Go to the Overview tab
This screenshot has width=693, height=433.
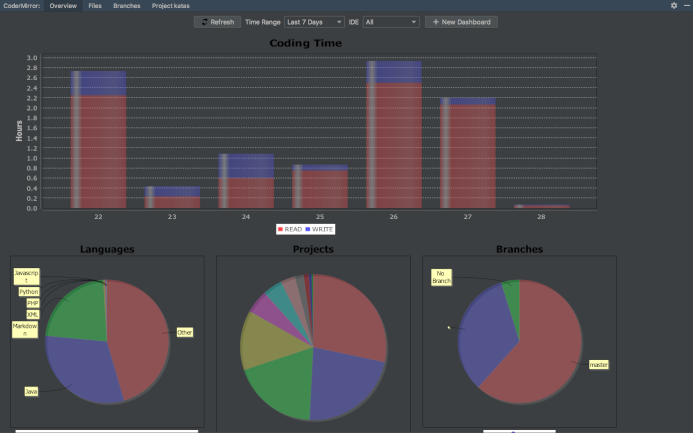tap(63, 6)
